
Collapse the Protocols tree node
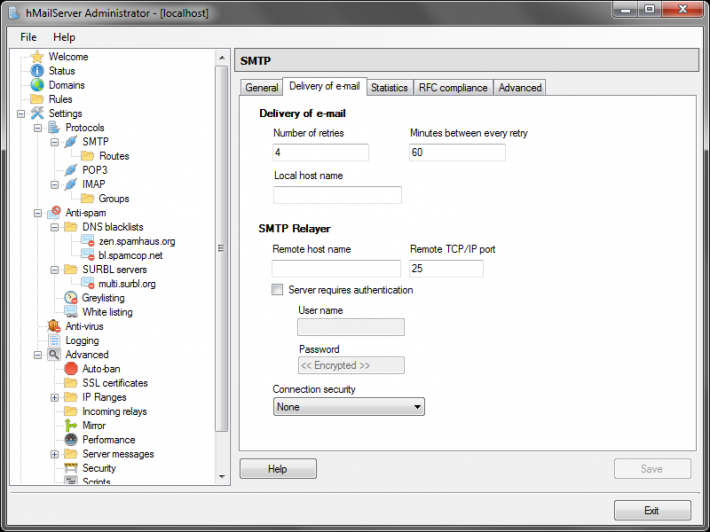pos(38,128)
